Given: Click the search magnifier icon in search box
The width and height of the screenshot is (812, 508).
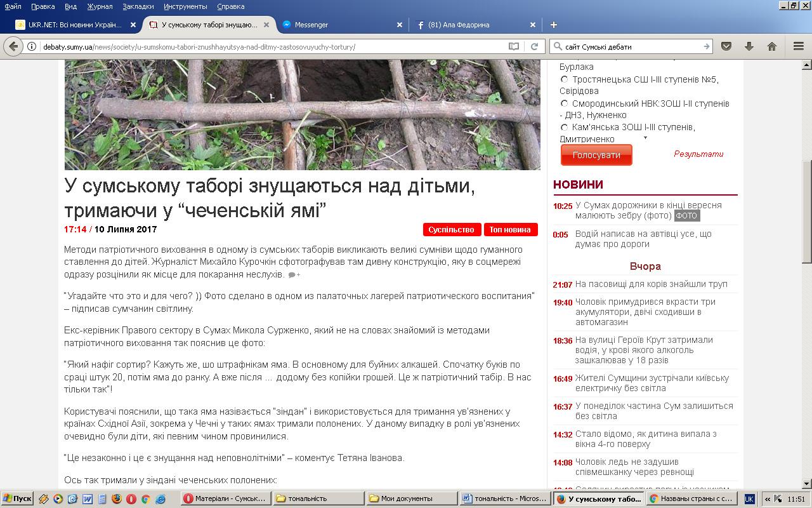Looking at the screenshot, I should coord(558,46).
